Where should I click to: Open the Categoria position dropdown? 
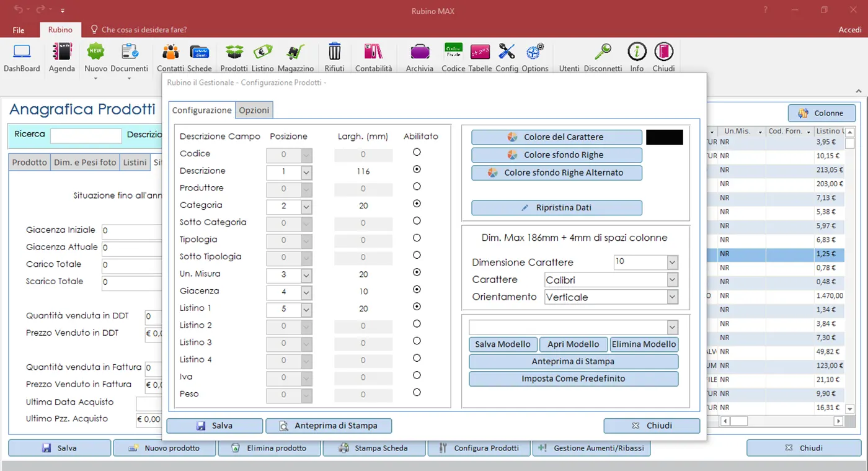tap(306, 206)
